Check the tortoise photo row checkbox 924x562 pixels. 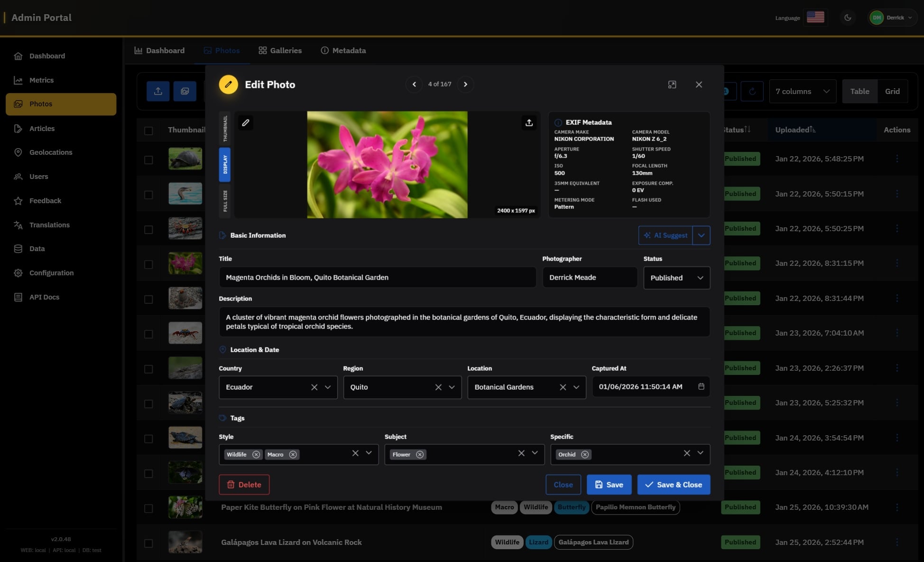click(148, 160)
